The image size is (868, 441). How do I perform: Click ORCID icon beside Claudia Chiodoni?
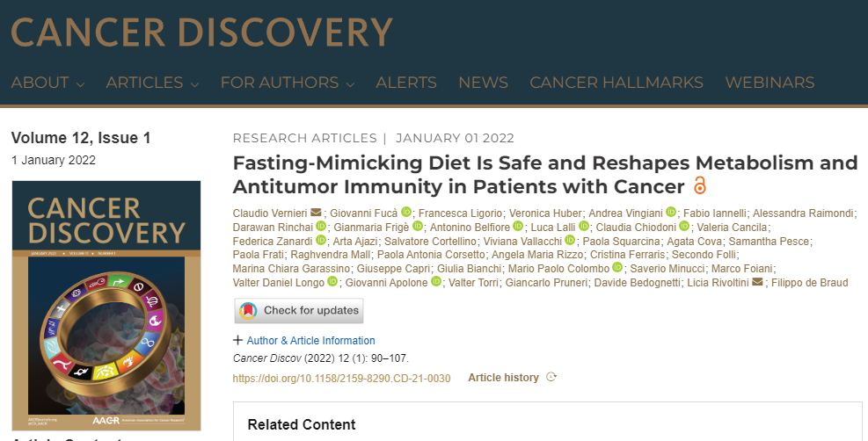[x=684, y=226]
